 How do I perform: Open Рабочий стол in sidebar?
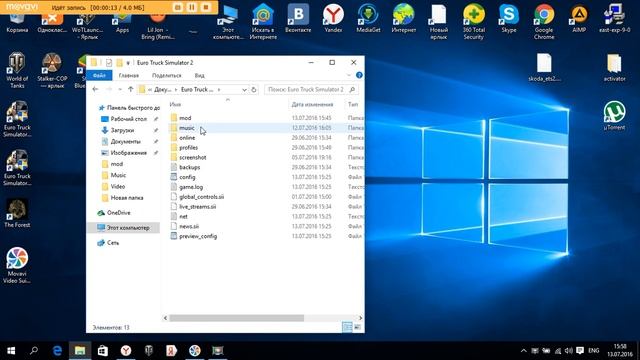click(x=129, y=119)
